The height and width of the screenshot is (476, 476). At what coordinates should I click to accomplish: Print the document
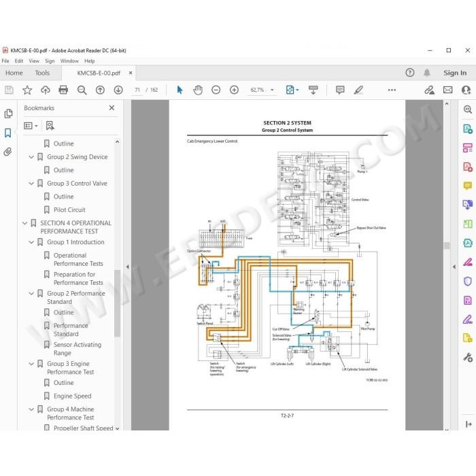pyautogui.click(x=63, y=90)
